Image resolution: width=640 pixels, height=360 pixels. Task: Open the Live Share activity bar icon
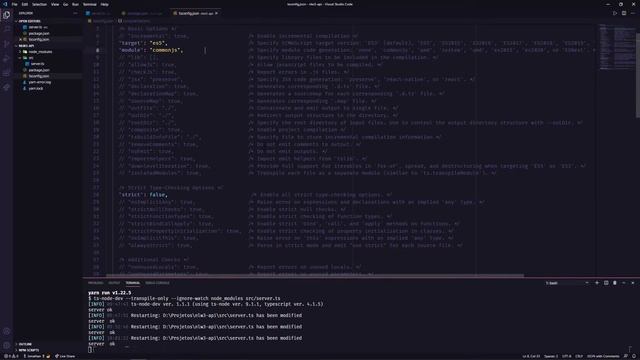(x=7, y=88)
